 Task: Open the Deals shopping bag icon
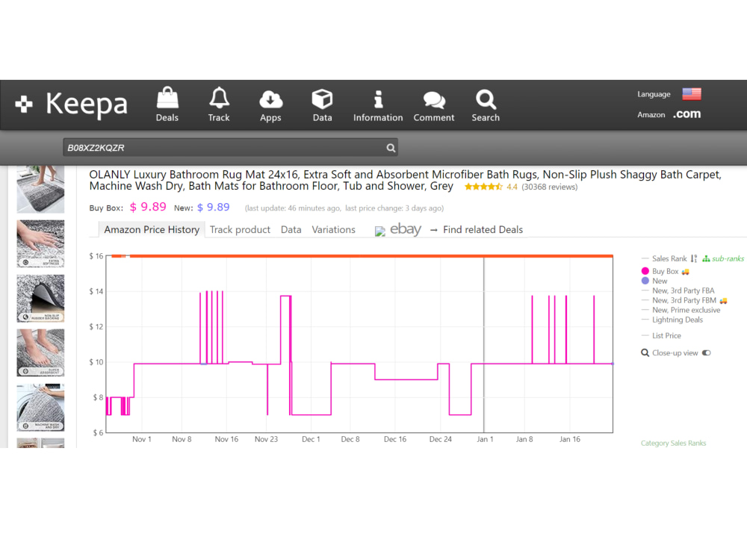(167, 98)
